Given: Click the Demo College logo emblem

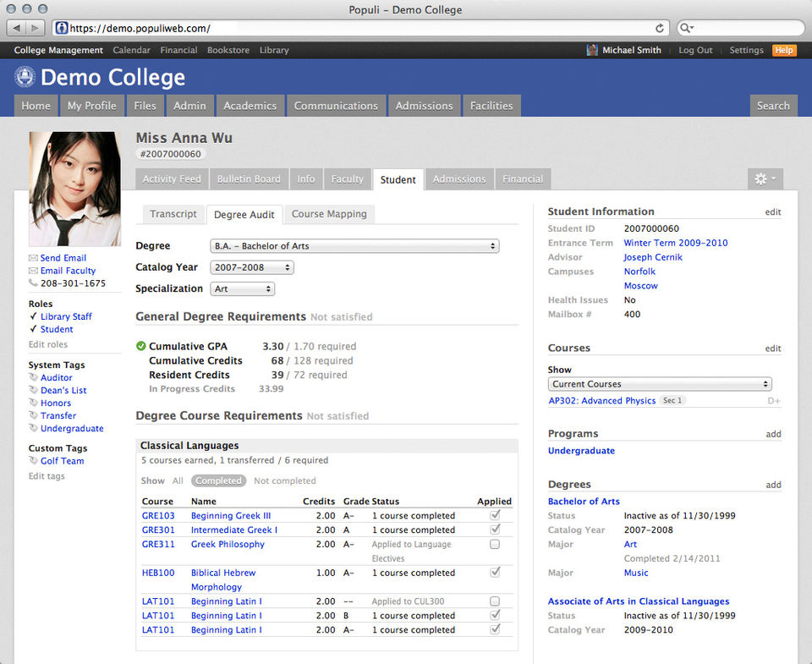Looking at the screenshot, I should pos(25,78).
